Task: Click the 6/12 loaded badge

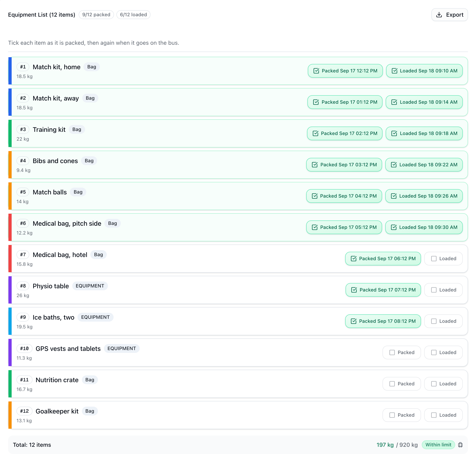Action: [x=133, y=15]
